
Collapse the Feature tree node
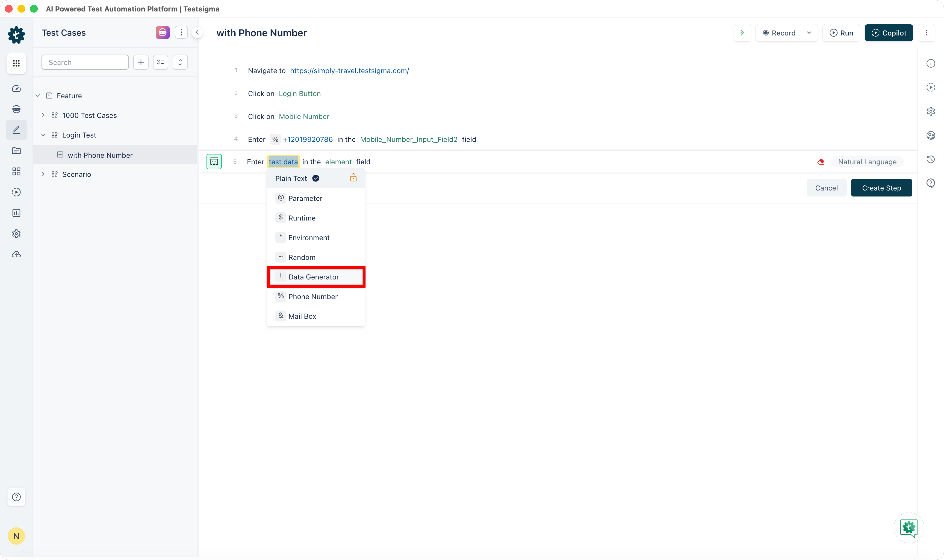[x=38, y=96]
